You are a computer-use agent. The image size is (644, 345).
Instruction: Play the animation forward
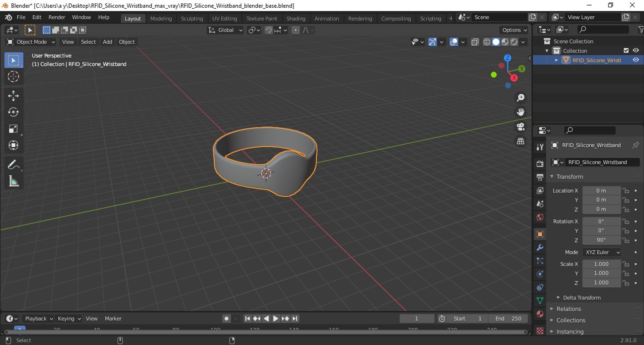point(276,318)
